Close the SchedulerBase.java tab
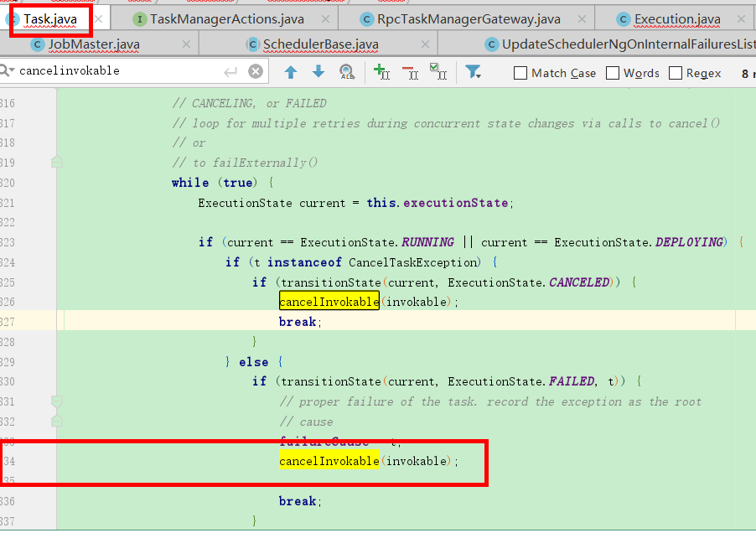 (425, 44)
